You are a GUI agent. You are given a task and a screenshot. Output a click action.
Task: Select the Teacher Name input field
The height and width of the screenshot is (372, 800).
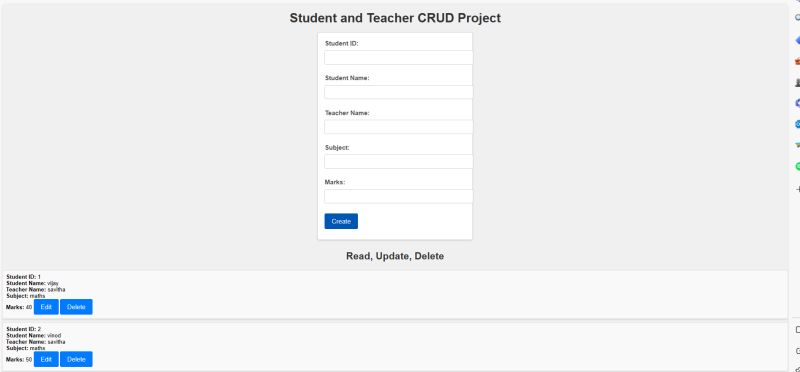click(398, 127)
